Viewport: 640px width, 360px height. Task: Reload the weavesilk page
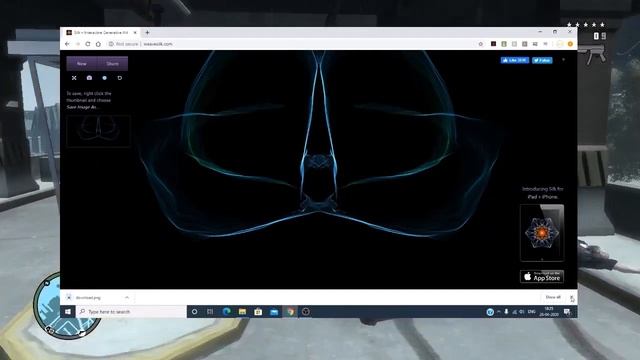click(88, 44)
